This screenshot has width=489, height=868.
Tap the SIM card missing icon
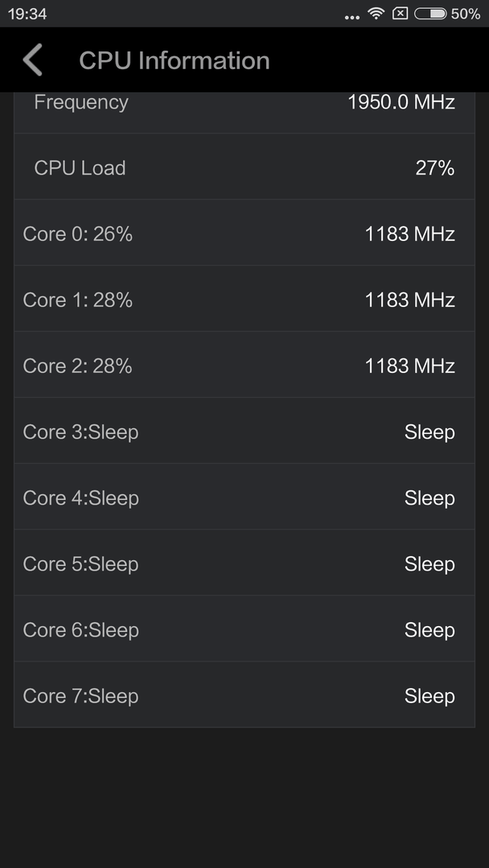pos(400,14)
